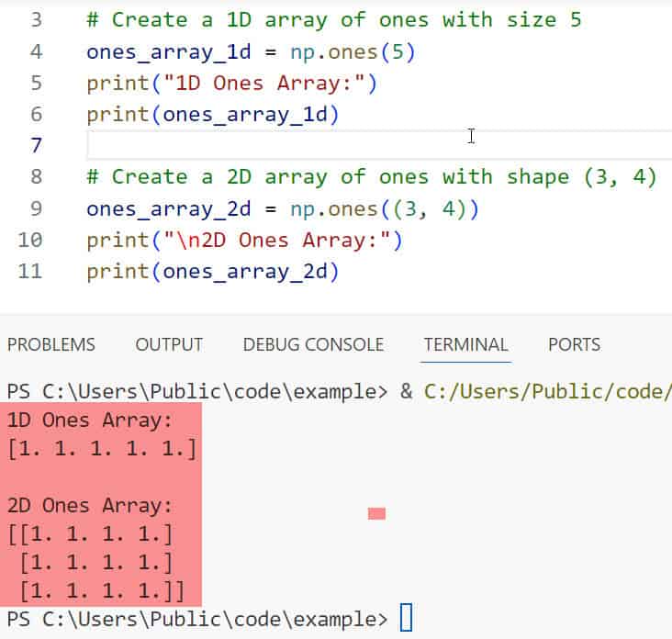Click line number 7 in the gutter

tap(36, 145)
